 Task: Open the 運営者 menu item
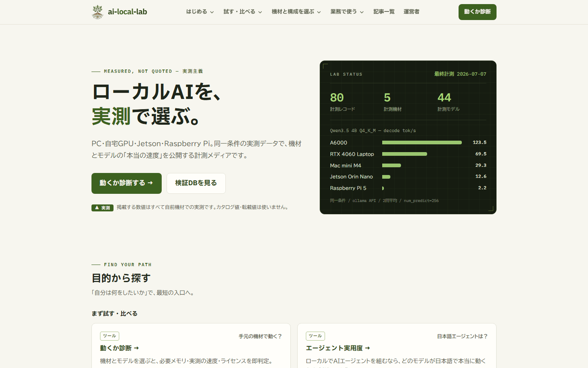click(411, 12)
